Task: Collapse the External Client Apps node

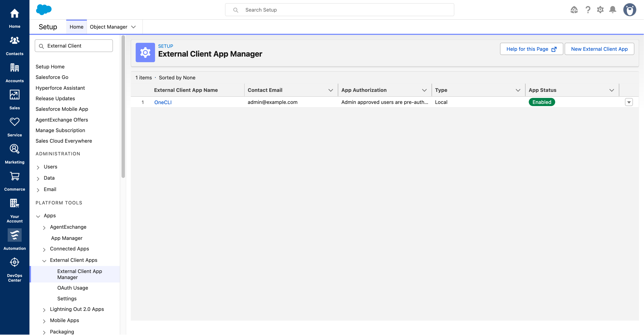Action: tap(44, 261)
